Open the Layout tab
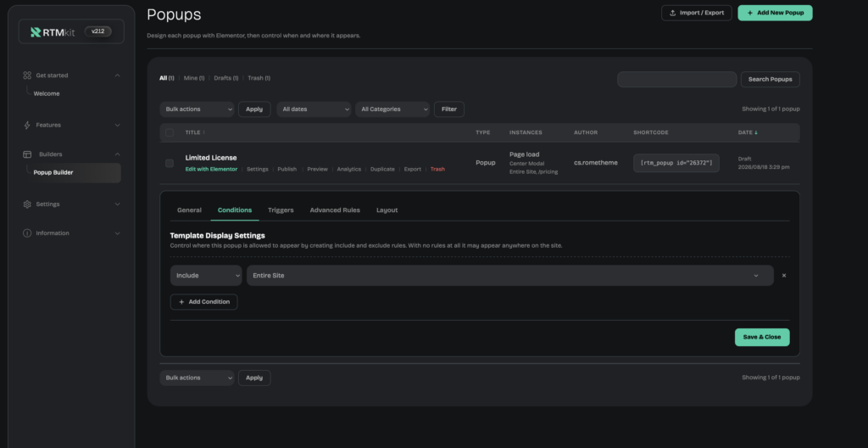868x448 pixels. [387, 210]
